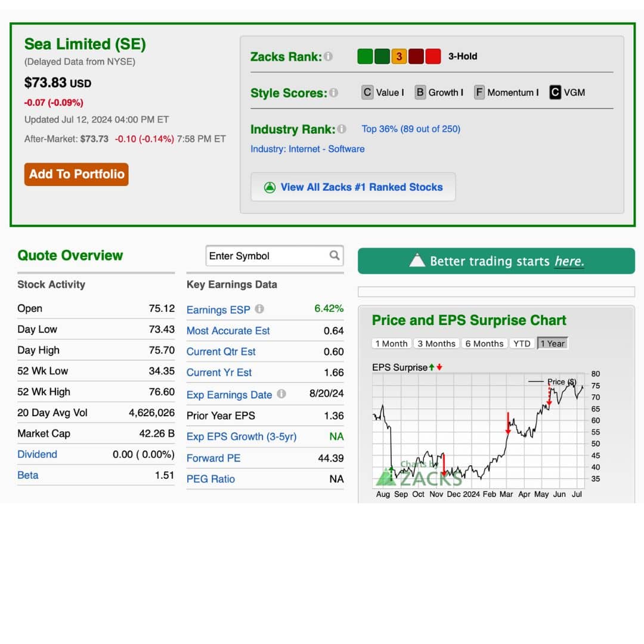Click the Quote Overview heading

click(x=70, y=255)
